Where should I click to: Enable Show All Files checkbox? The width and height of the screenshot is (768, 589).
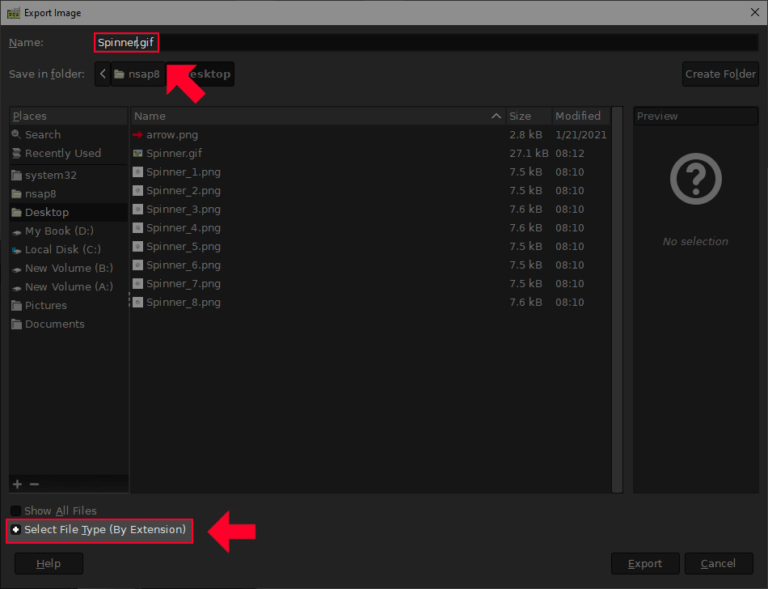pos(16,511)
